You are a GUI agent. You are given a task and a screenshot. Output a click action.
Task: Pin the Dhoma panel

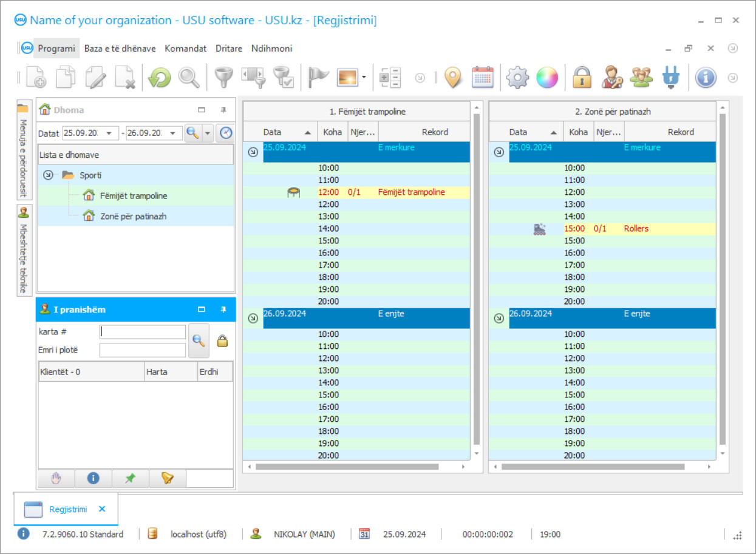(x=223, y=110)
